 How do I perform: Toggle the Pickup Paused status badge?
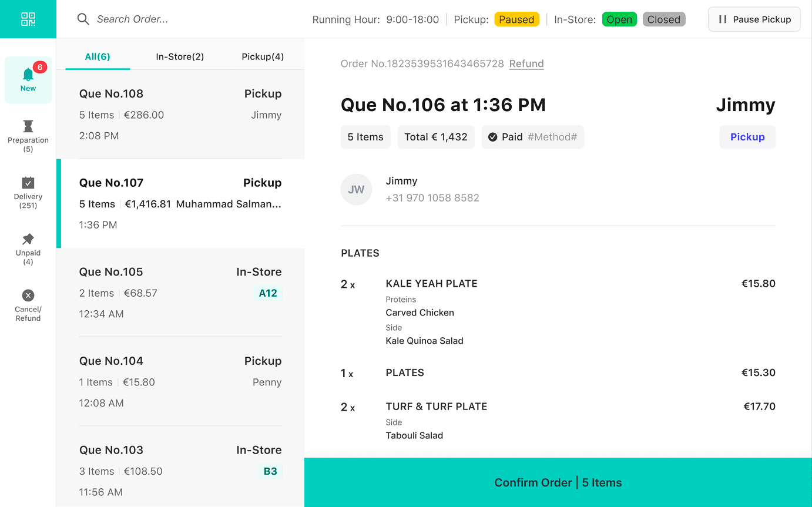516,19
